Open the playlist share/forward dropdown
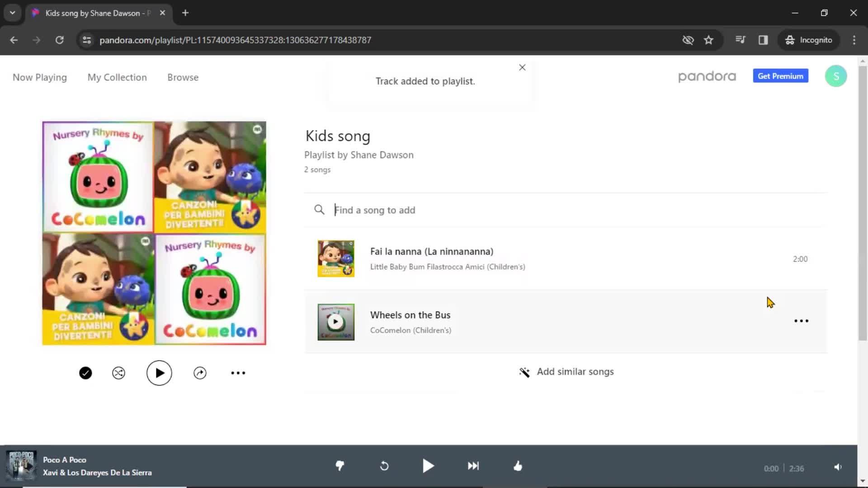This screenshot has height=488, width=868. pyautogui.click(x=200, y=372)
